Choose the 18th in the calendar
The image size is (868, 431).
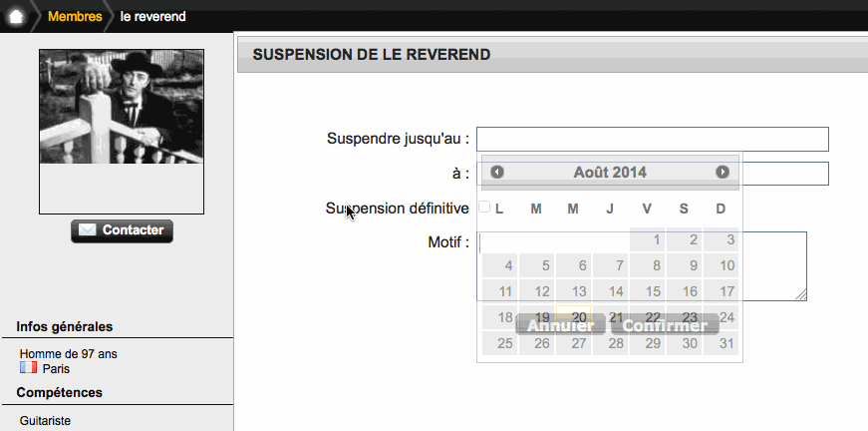point(499,317)
